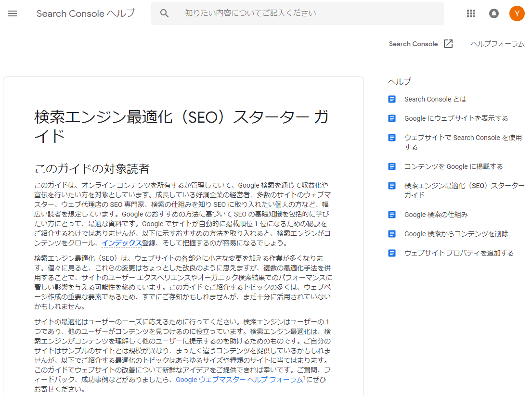The height and width of the screenshot is (395, 532).
Task: Open sidebar 検索エンジン最適化（SEO）スターター ガイド link
Action: (x=464, y=190)
